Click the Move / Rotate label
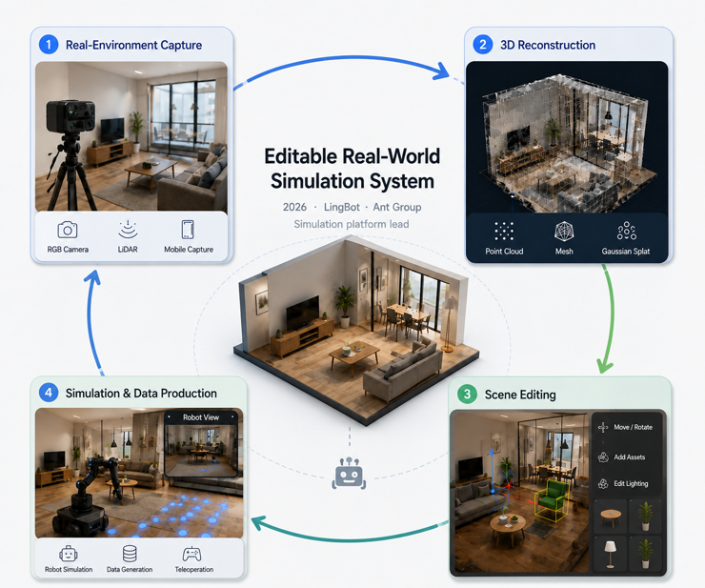Screen dimensions: 705x588 pyautogui.click(x=633, y=427)
